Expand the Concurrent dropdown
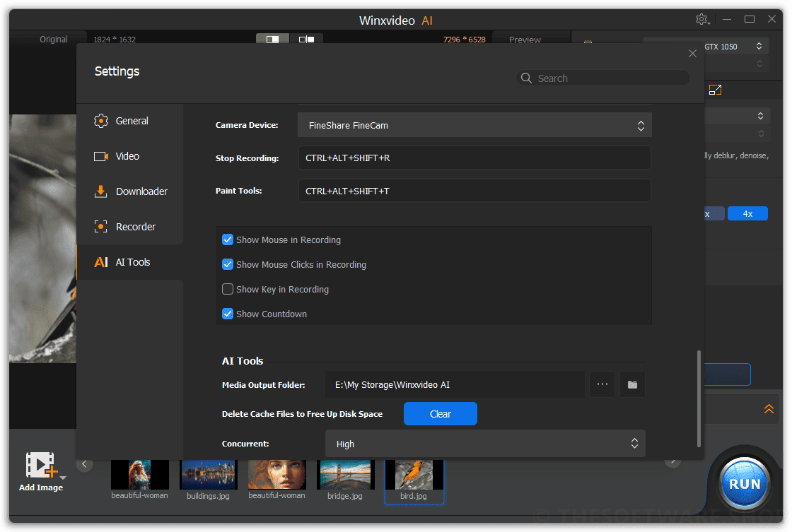 [485, 444]
